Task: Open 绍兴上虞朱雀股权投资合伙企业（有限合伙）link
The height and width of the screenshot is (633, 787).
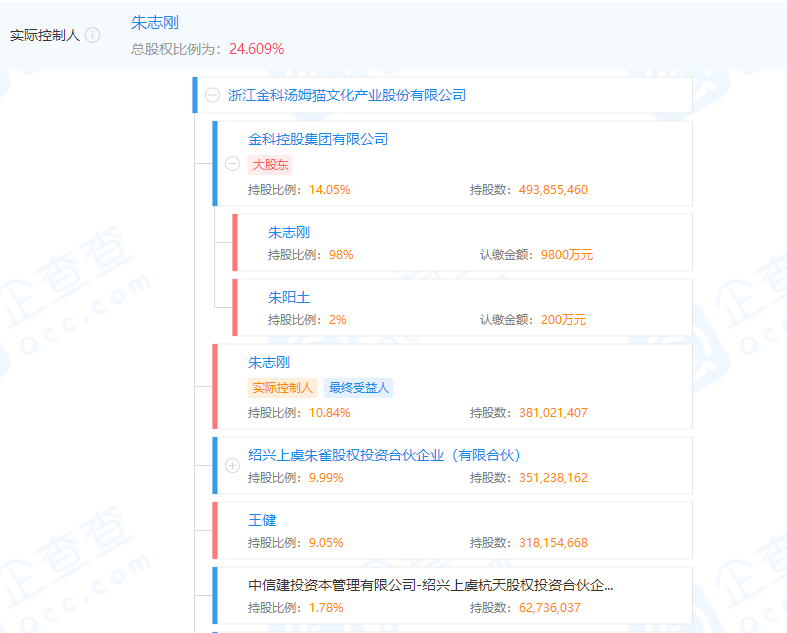Action: pyautogui.click(x=384, y=455)
